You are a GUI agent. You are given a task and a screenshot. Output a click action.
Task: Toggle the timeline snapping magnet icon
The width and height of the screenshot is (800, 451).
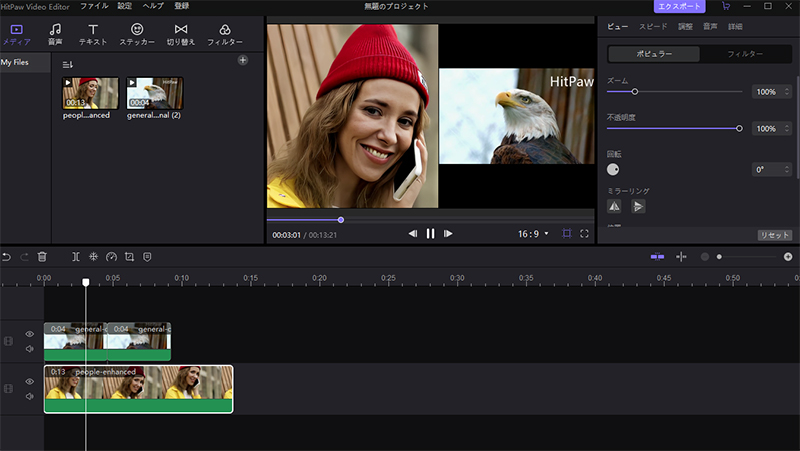pyautogui.click(x=658, y=257)
